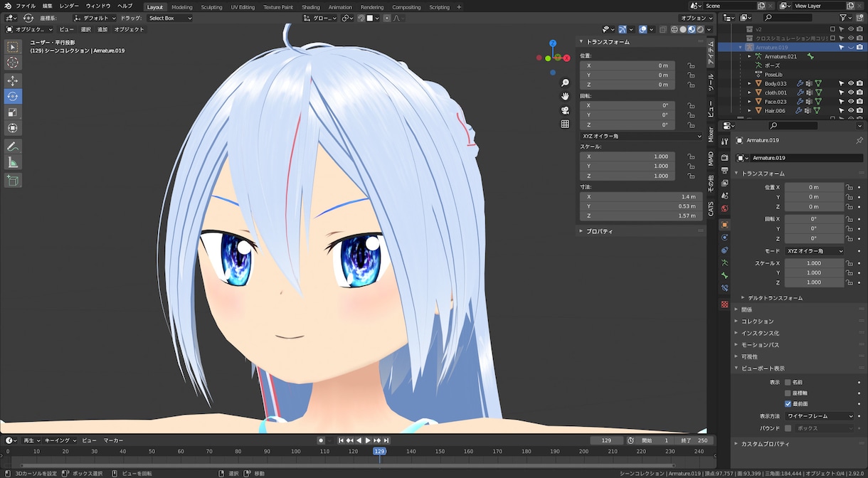
Task: Switch to the Sculpting workspace tab
Action: click(211, 6)
